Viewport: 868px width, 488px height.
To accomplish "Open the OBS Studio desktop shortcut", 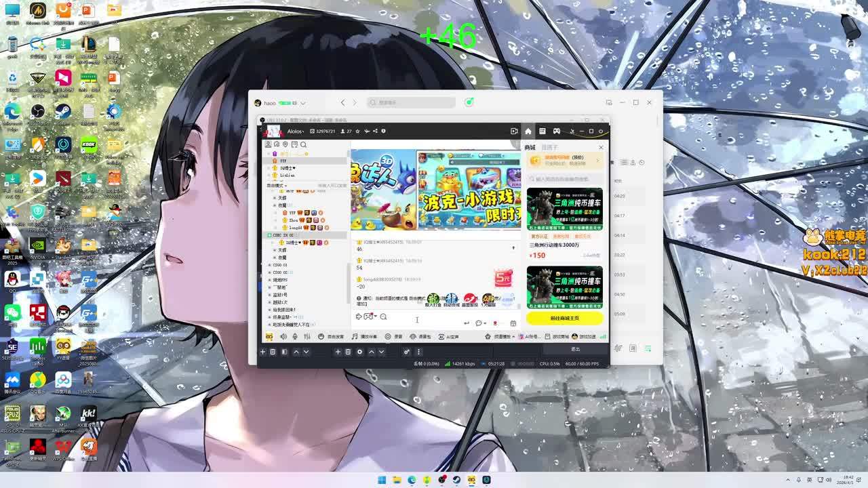I will point(38,112).
